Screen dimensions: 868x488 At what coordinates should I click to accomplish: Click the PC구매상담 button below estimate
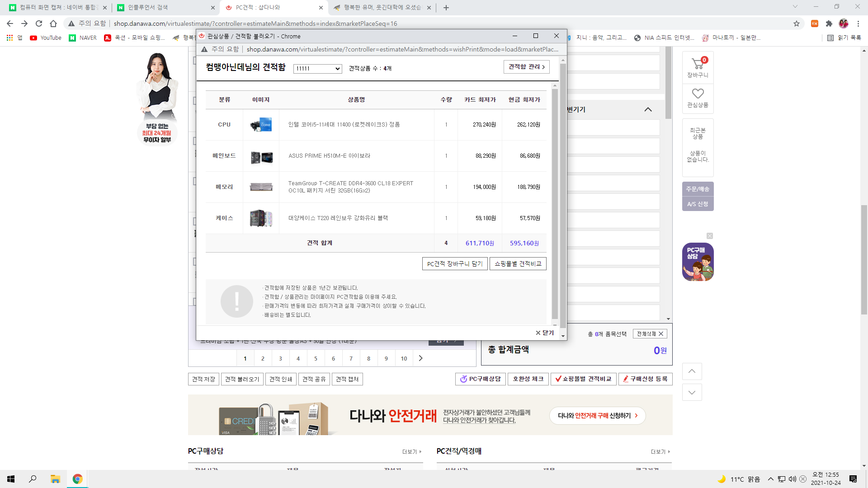[x=481, y=379]
